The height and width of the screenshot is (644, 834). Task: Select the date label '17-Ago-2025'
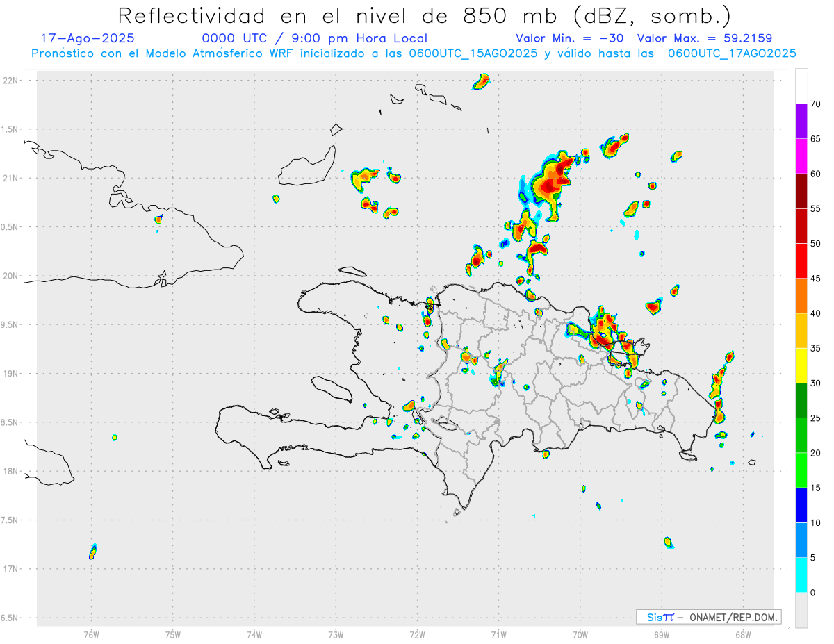[88, 38]
